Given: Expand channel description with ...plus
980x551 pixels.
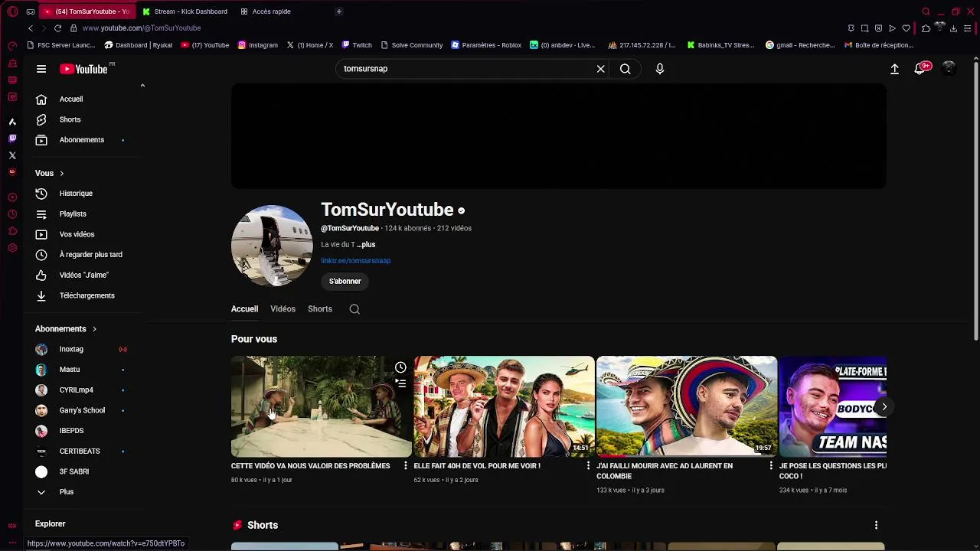Looking at the screenshot, I should [x=366, y=245].
